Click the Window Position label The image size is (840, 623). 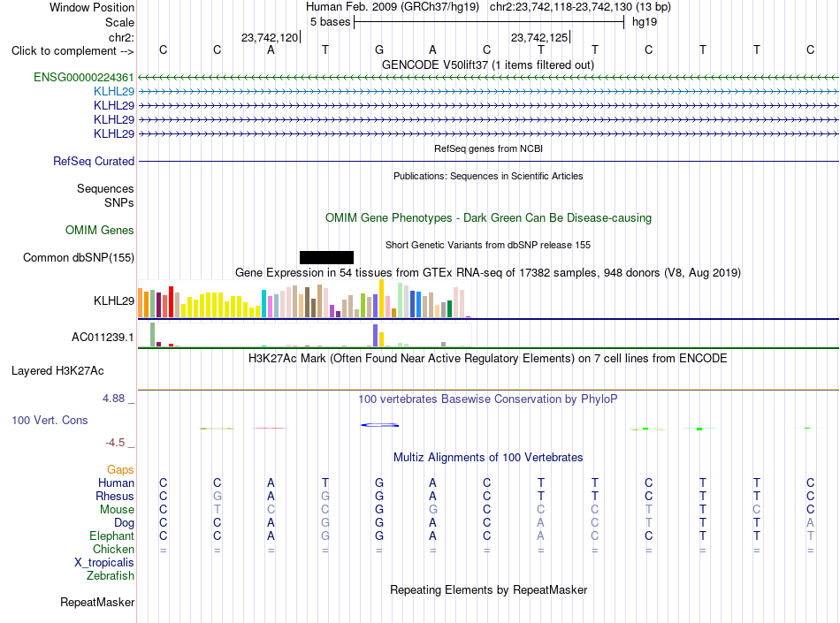tap(92, 7)
